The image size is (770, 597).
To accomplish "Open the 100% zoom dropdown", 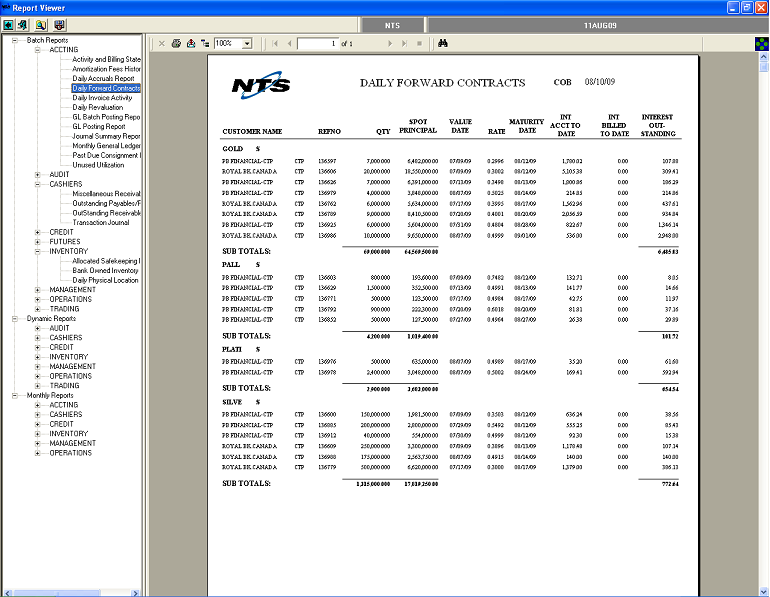I will pos(247,43).
